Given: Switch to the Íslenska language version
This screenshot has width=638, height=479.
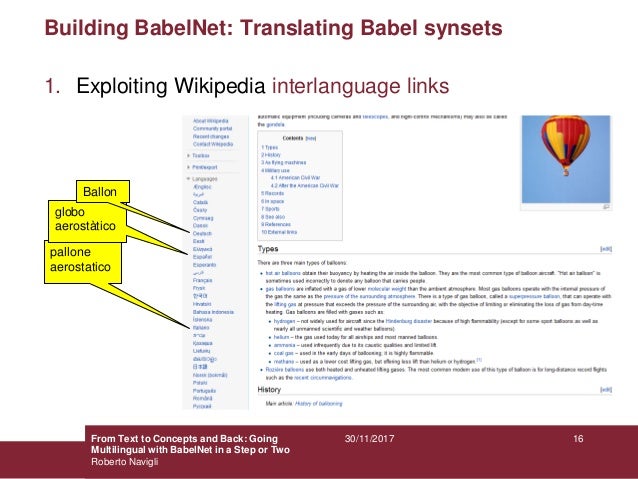Looking at the screenshot, I should tap(202, 319).
